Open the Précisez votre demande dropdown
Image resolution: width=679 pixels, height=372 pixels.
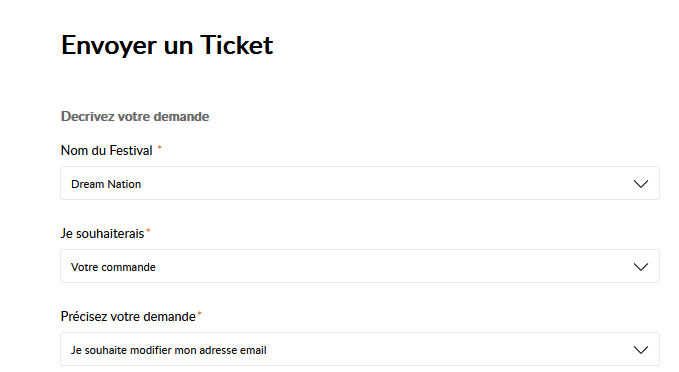pos(360,349)
